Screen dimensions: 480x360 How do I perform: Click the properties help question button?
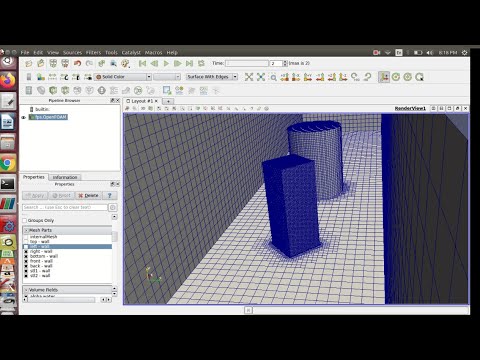110,196
